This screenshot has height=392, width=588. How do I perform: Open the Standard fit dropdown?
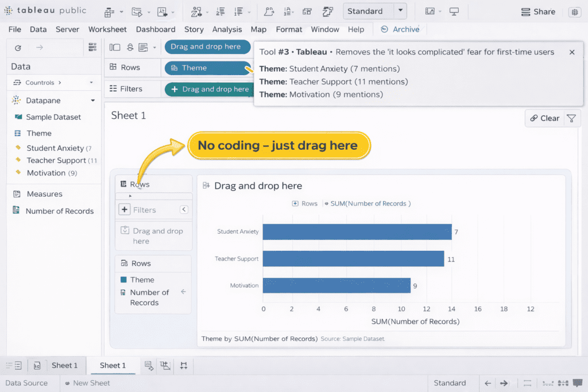400,11
